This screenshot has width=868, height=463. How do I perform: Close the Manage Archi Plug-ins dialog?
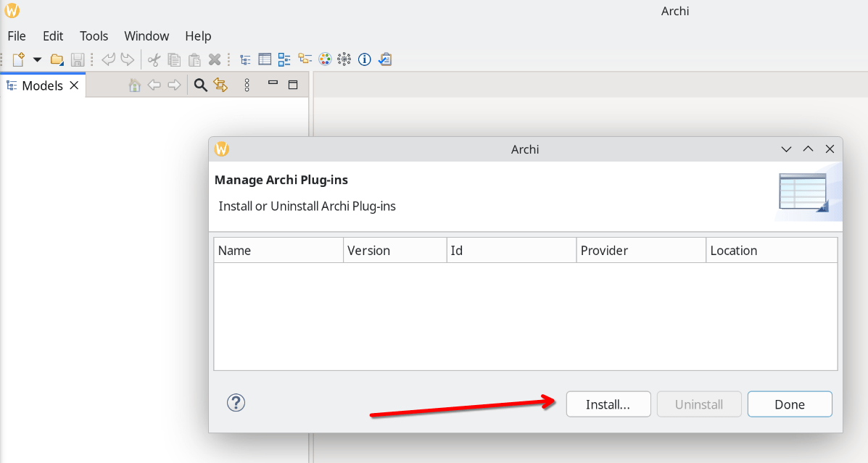(x=830, y=149)
